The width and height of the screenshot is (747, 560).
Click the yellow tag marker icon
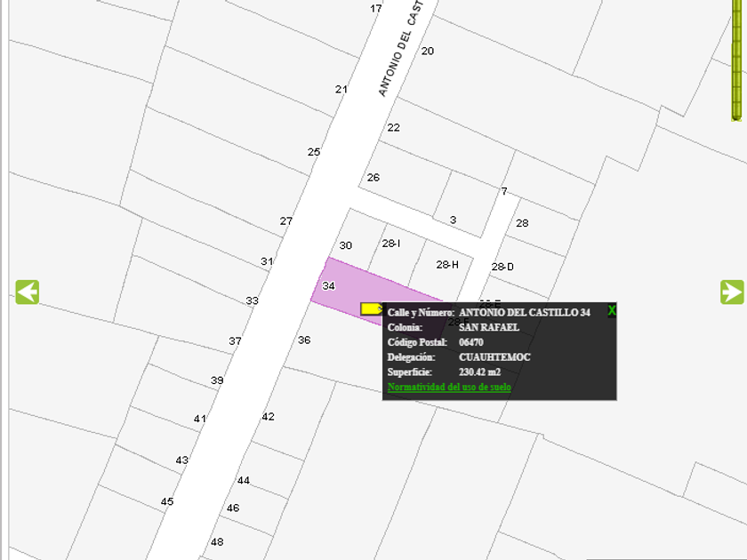point(371,309)
